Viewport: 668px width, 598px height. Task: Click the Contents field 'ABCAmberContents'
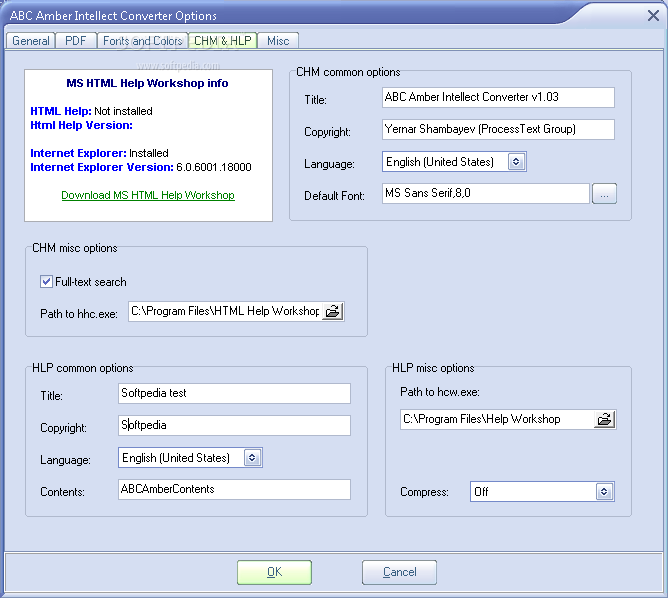point(234,489)
